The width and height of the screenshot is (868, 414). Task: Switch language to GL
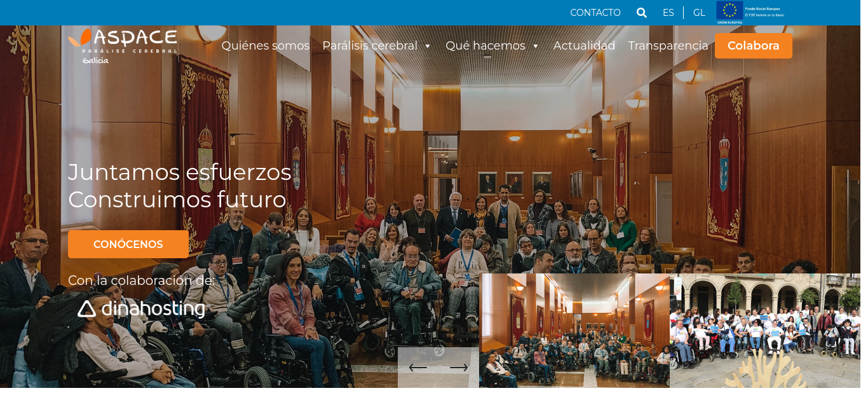pos(699,13)
